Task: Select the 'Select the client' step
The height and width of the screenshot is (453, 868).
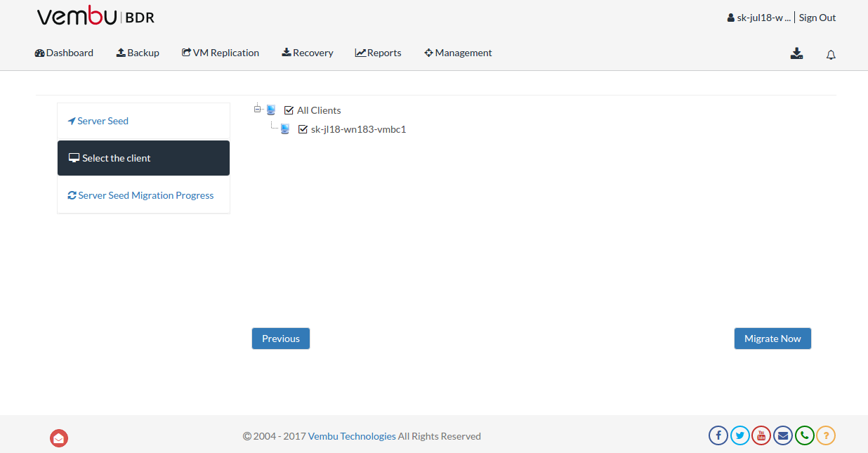Action: pos(143,158)
